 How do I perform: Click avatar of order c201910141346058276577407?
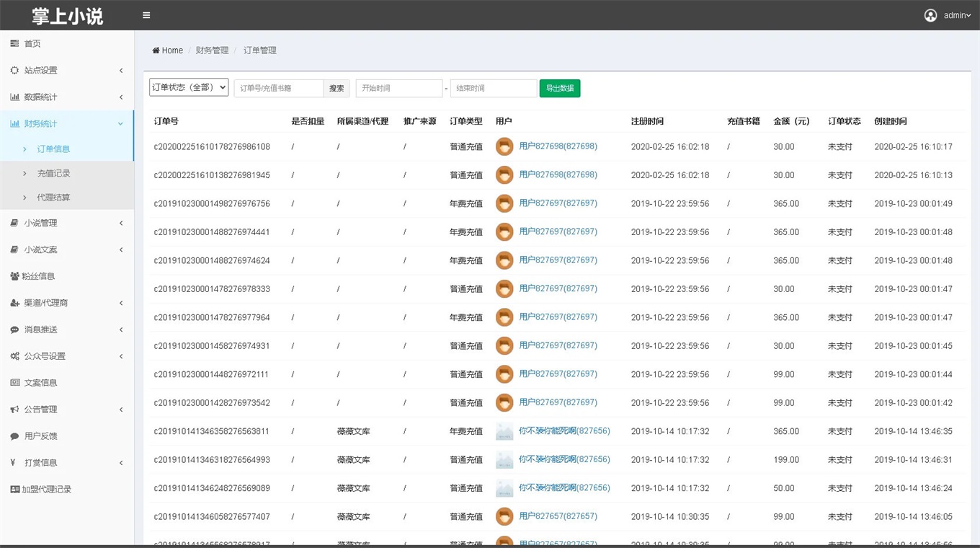(x=504, y=516)
